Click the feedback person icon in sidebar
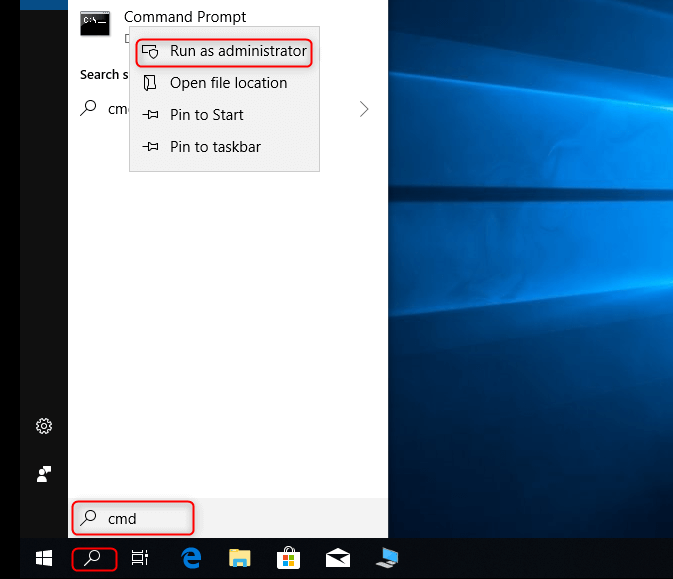 click(x=44, y=474)
